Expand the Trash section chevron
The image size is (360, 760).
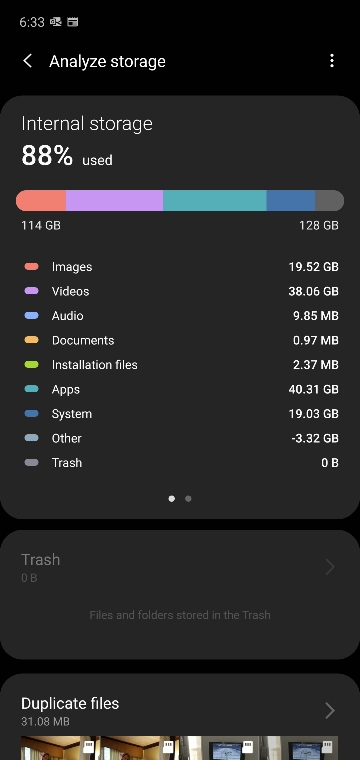pos(330,567)
